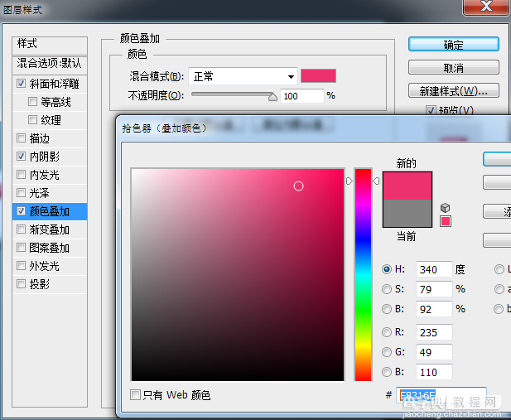Click the 取消 button
511x420 pixels.
tap(454, 67)
